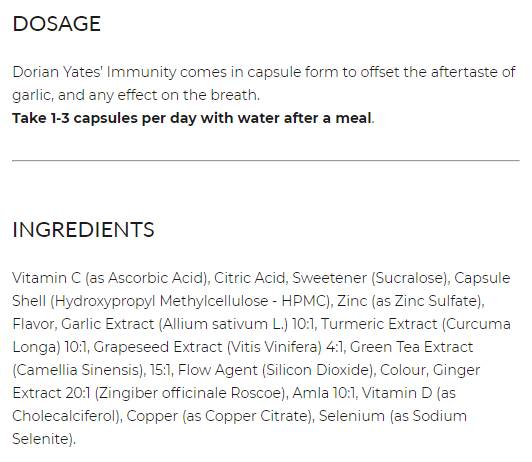
Task: Click 'Vitamin C (as Ascorbic Acid)' text
Action: [x=110, y=278]
